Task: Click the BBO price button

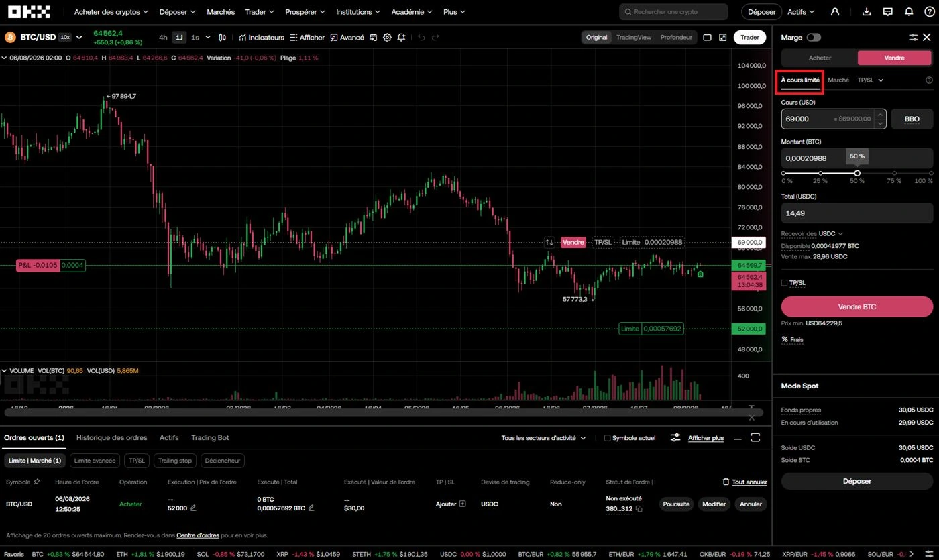Action: coord(912,119)
